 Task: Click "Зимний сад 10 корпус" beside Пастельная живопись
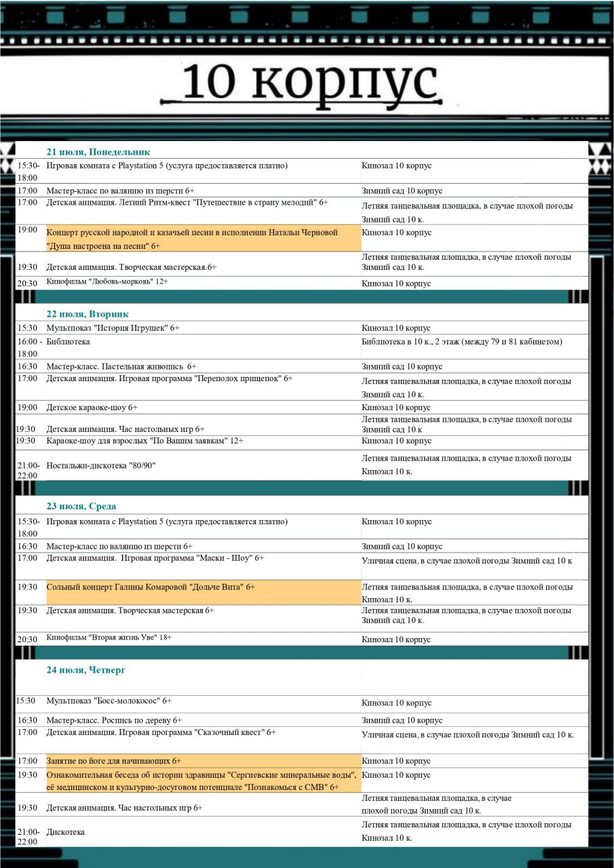pos(402,366)
